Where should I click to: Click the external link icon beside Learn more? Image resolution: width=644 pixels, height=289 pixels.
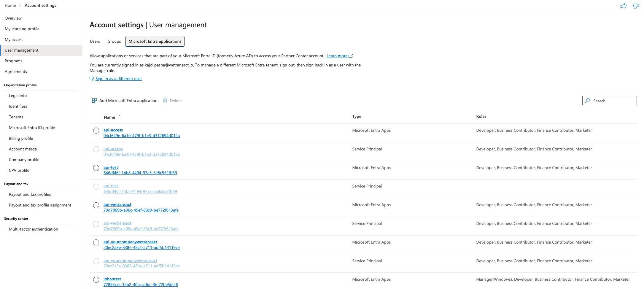coord(351,56)
